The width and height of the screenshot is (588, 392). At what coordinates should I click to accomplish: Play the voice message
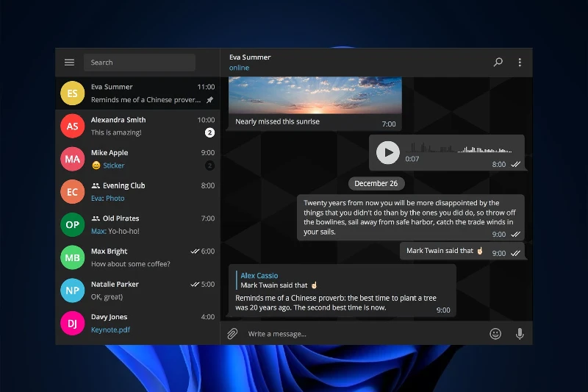coord(387,152)
